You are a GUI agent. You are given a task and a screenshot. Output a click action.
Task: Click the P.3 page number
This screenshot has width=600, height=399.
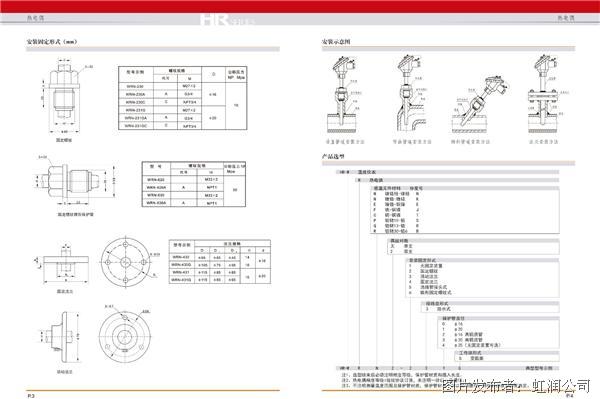pos(31,396)
